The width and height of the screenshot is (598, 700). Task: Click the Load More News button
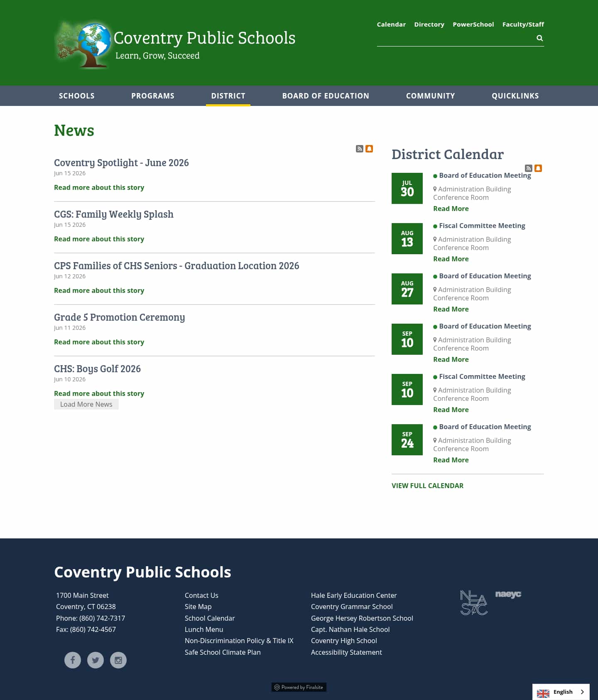(86, 404)
